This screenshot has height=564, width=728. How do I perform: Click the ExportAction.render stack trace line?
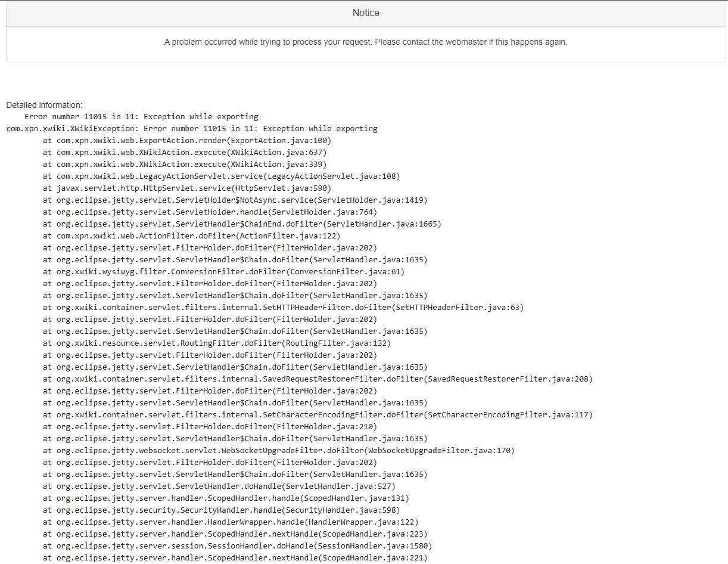pyautogui.click(x=186, y=141)
